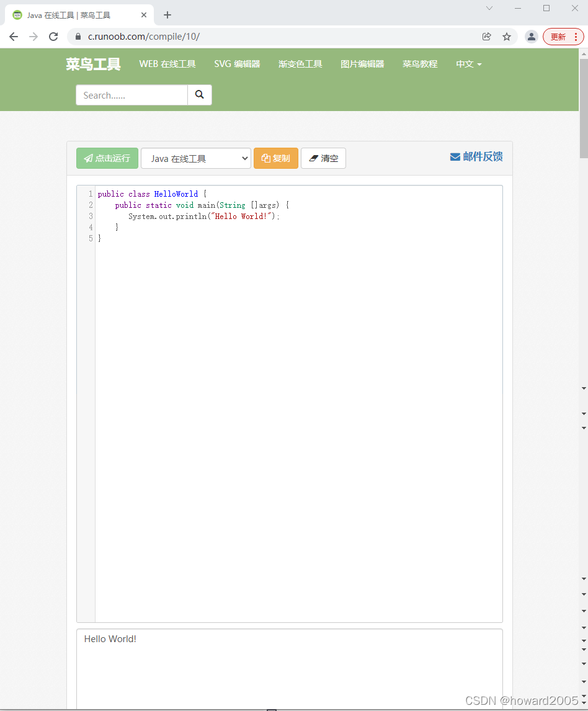The image size is (588, 711).
Task: Open a new browser tab
Action: click(x=167, y=15)
